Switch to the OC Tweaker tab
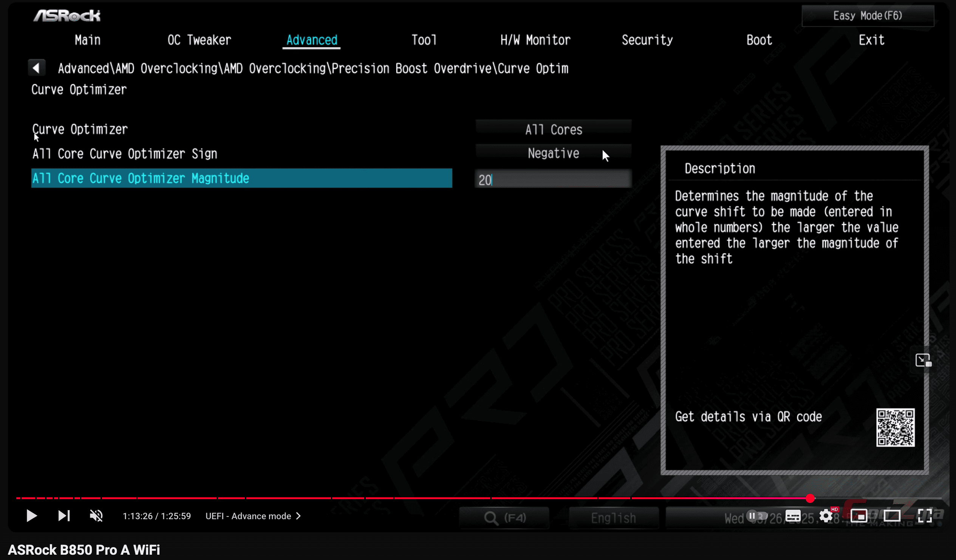 point(199,40)
